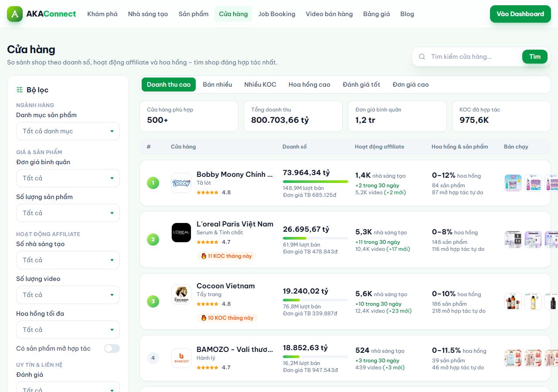Select the Doanh thu cao tab

[x=169, y=84]
